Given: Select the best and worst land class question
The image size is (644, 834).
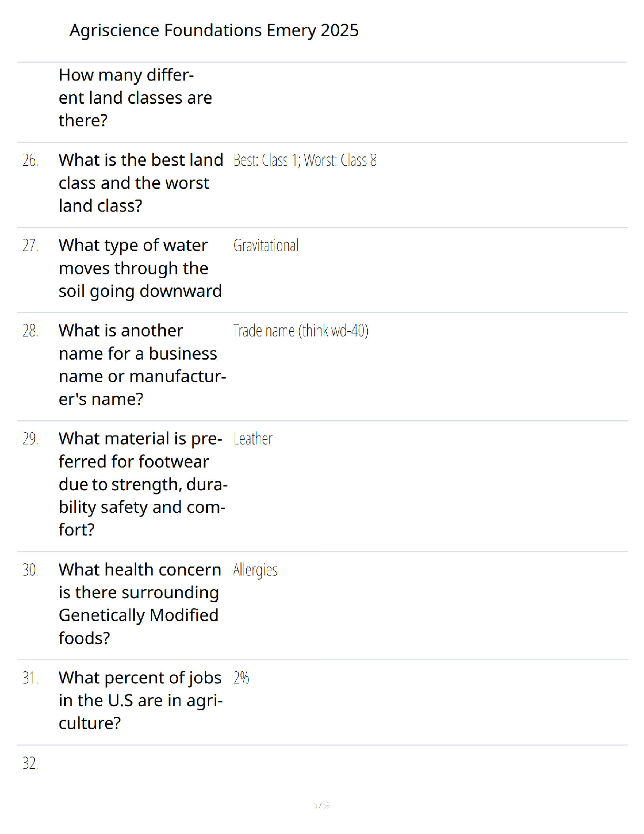Looking at the screenshot, I should [x=141, y=183].
